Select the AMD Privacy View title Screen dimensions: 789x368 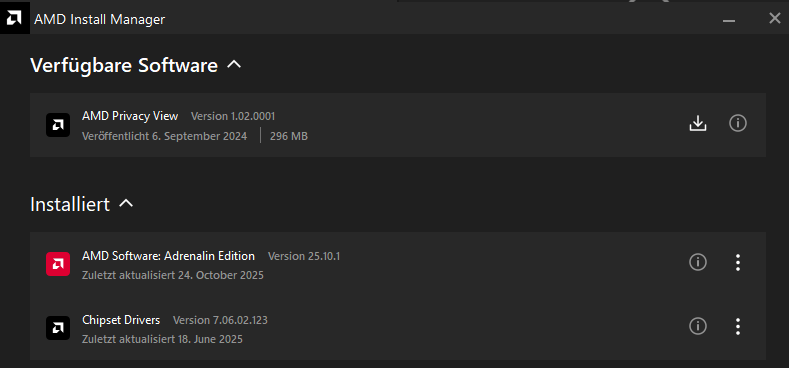pyautogui.click(x=130, y=116)
